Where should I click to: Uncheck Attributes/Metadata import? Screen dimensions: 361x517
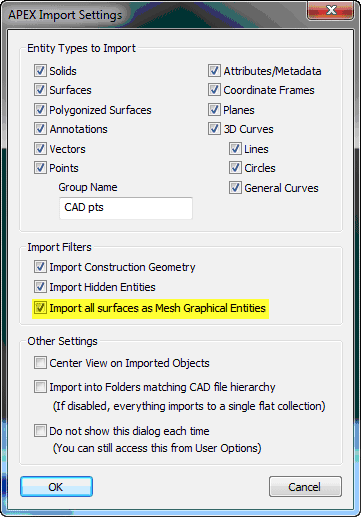tap(214, 71)
